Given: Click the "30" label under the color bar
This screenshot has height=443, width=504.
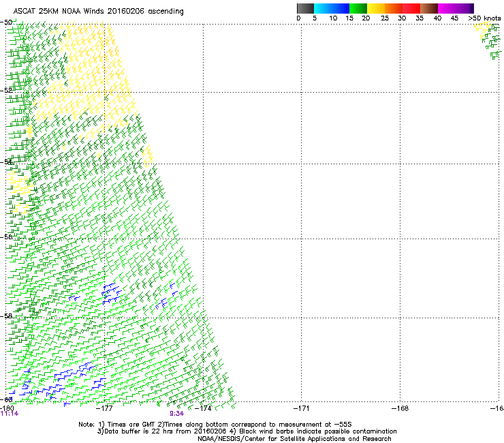Looking at the screenshot, I should pos(402,18).
